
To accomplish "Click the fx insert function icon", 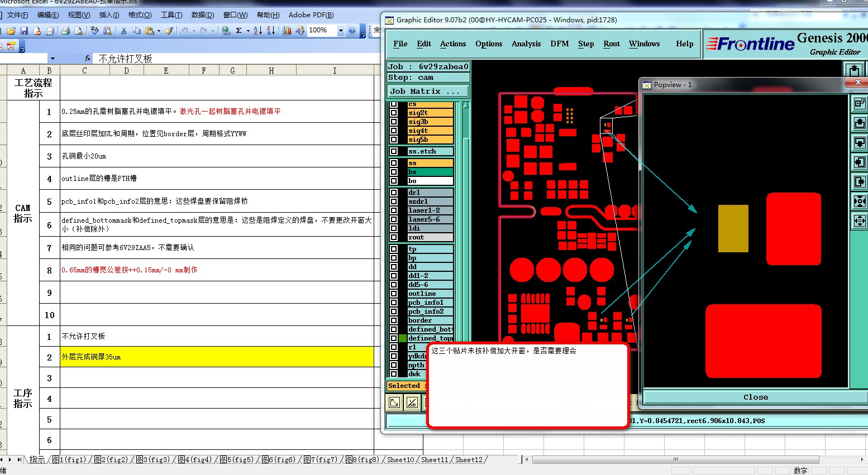I will click(88, 58).
